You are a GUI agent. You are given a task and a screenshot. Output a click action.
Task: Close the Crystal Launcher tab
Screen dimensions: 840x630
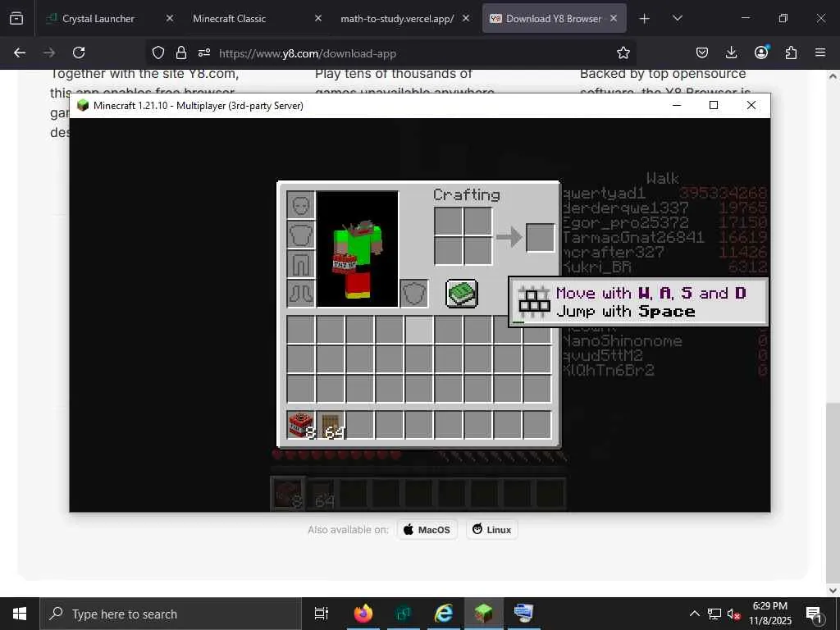coord(170,18)
